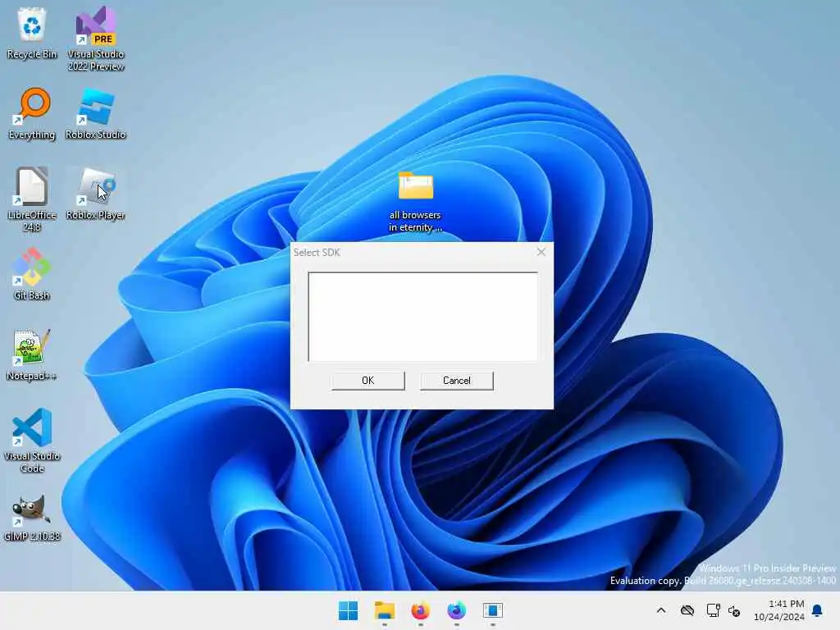Open the notifications bell icon
The width and height of the screenshot is (840, 630).
818,610
